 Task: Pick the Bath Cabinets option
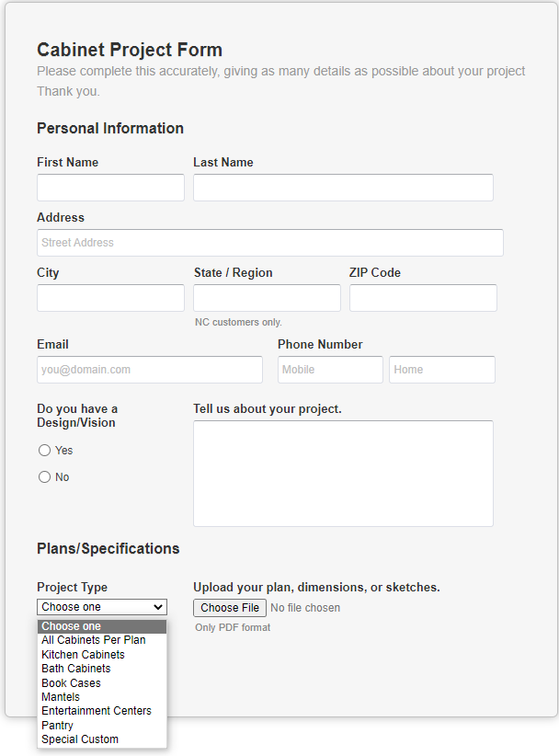point(102,669)
